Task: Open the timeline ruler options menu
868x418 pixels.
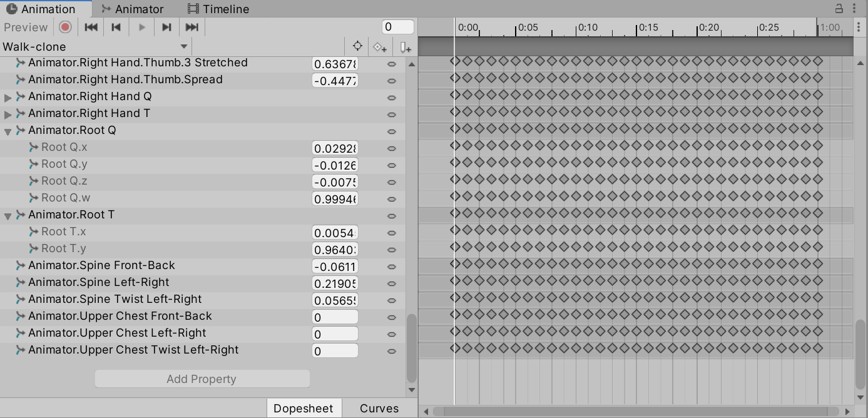Action: (x=858, y=27)
